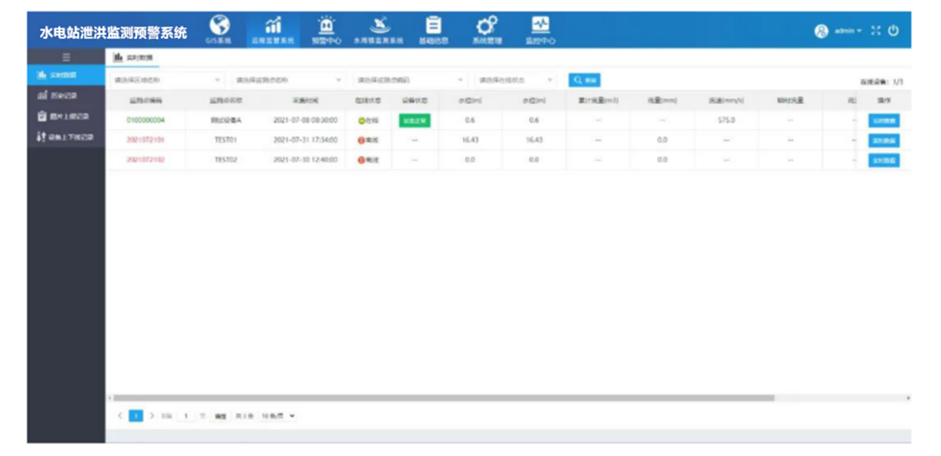Select 设备上下线记录 in the sidebar
This screenshot has height=456, width=941.
coord(64,136)
